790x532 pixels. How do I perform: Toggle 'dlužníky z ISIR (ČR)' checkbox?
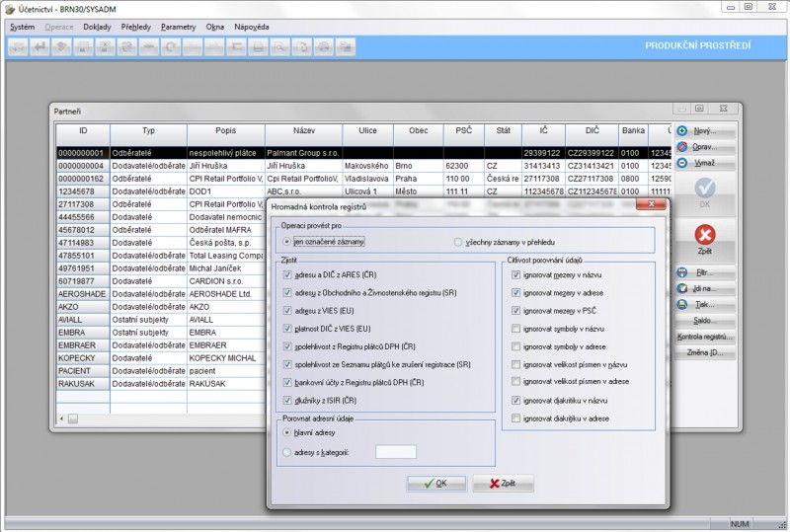[288, 400]
